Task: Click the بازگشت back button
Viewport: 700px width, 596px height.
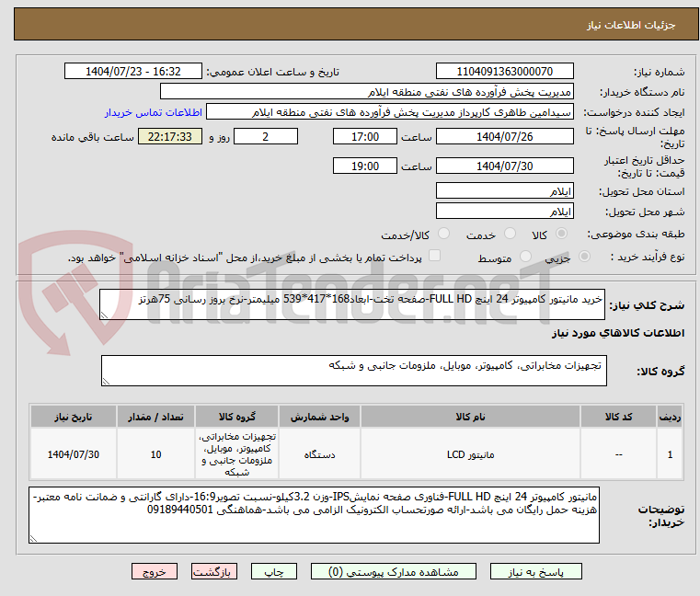Action: pyautogui.click(x=213, y=571)
